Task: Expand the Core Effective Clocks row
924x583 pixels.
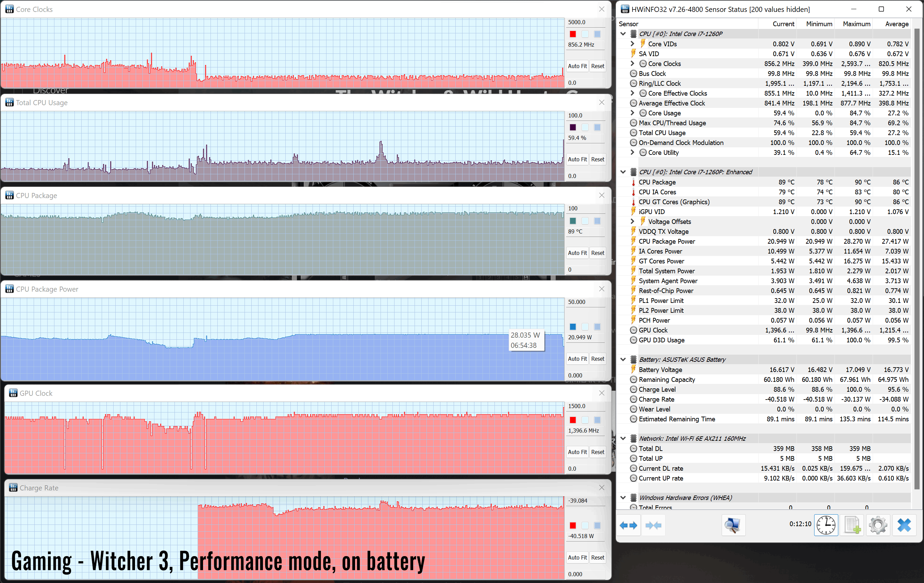Action: (x=632, y=93)
